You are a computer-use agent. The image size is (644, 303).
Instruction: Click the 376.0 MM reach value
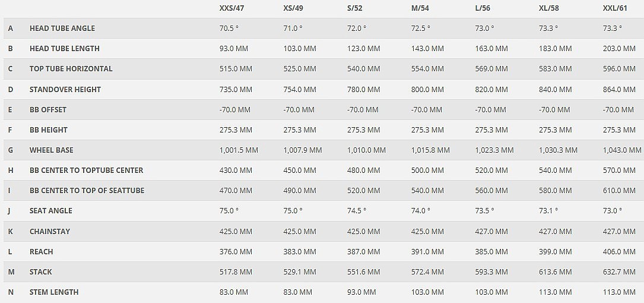click(x=236, y=252)
